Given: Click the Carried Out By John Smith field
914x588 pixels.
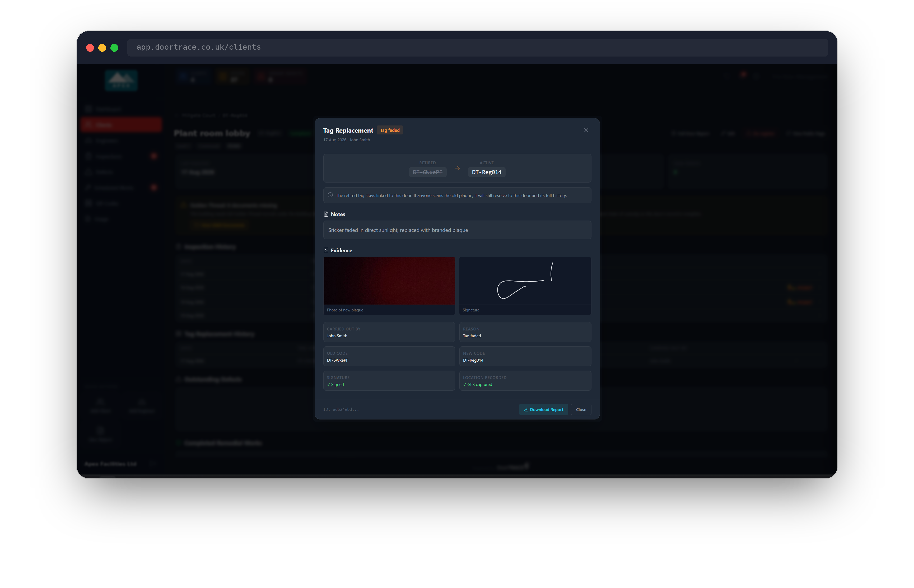Looking at the screenshot, I should coord(389,332).
